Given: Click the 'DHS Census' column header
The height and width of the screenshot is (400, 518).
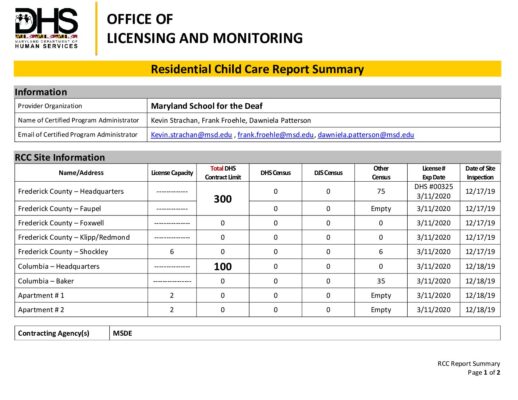Looking at the screenshot, I should click(x=275, y=173).
